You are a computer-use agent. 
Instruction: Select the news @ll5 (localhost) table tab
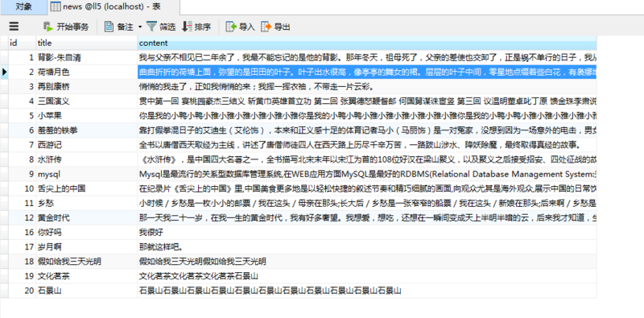tap(114, 6)
